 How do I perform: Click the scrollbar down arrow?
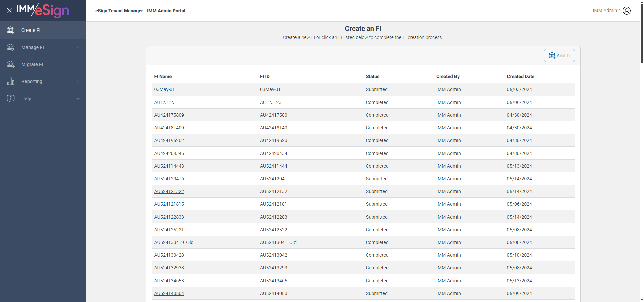click(x=642, y=300)
